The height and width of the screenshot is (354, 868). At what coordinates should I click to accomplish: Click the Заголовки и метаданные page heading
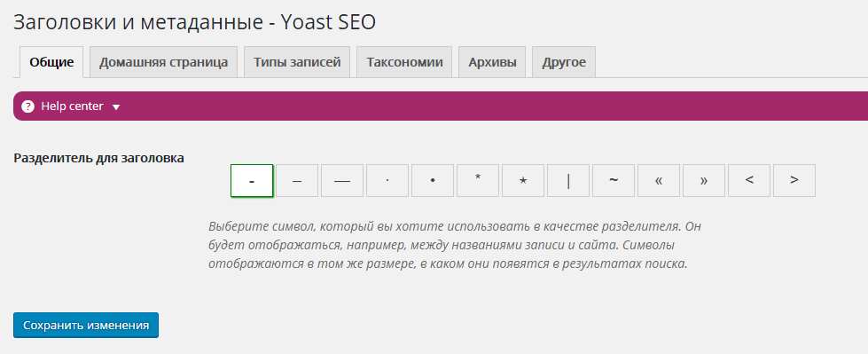click(194, 22)
